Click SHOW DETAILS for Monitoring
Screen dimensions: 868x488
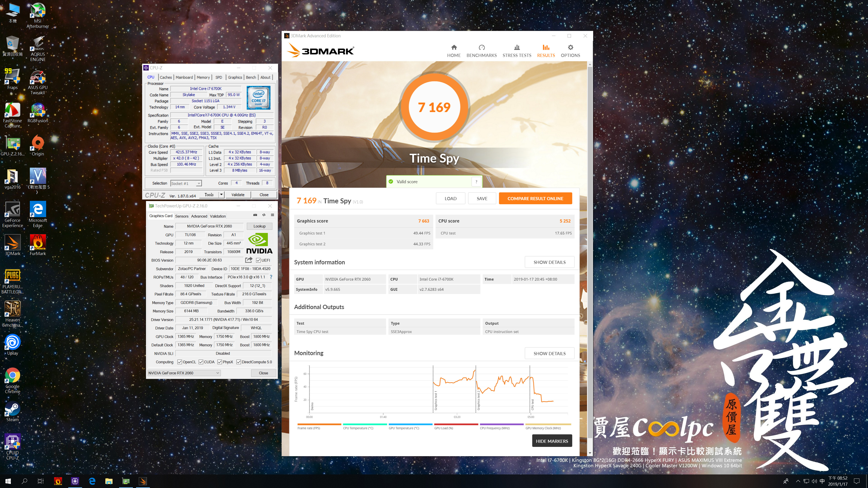pos(549,353)
